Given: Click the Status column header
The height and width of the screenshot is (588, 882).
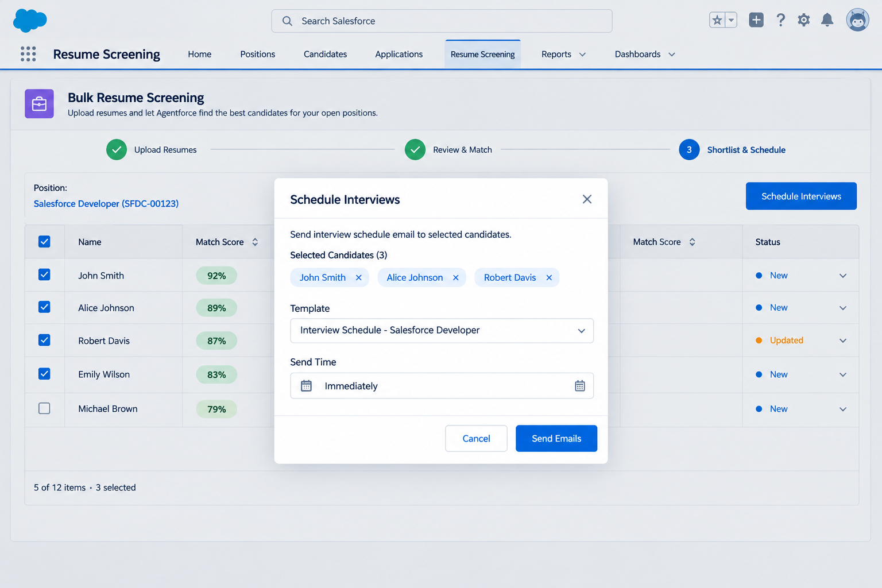Looking at the screenshot, I should point(768,242).
